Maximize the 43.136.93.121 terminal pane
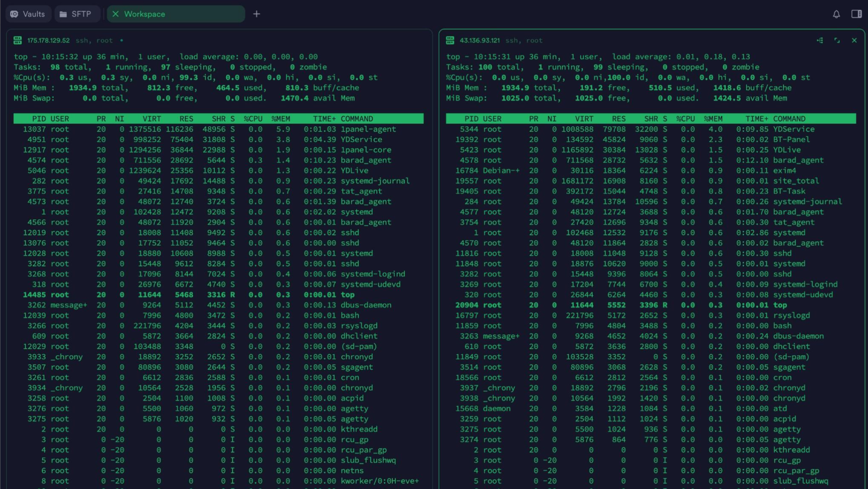Viewport: 868px width, 489px height. (837, 40)
